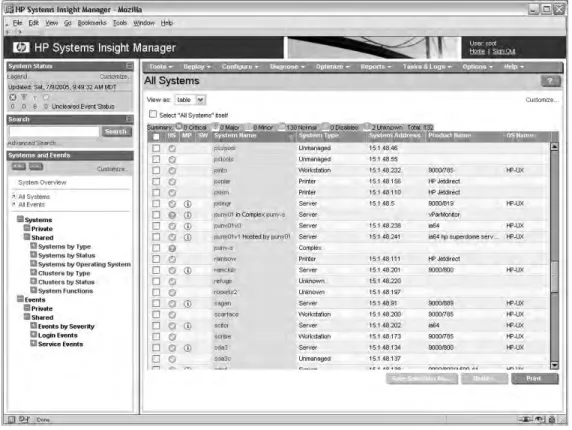Click the health status icon for poplar printer
Viewport: 572px width, 430px height.
(x=172, y=182)
